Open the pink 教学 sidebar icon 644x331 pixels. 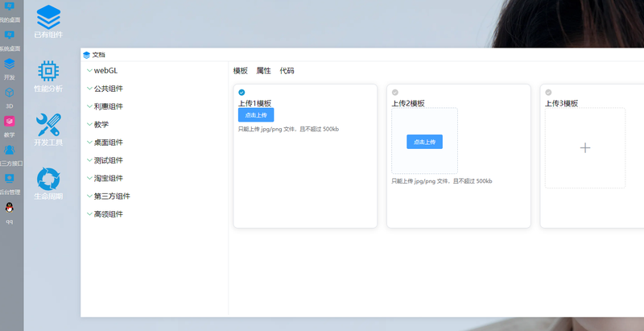[9, 121]
